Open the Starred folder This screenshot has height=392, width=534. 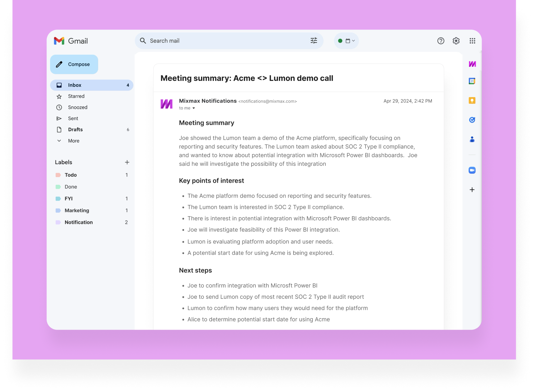pyautogui.click(x=76, y=96)
